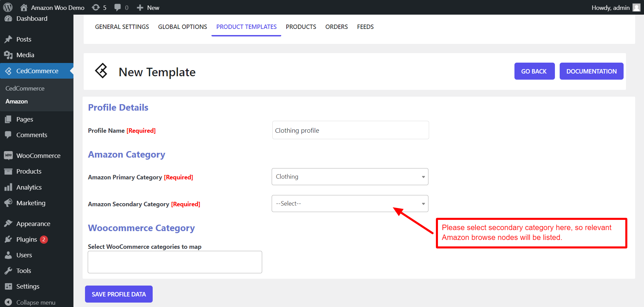The width and height of the screenshot is (644, 307).
Task: Select the Product Templates tab
Action: (x=247, y=27)
